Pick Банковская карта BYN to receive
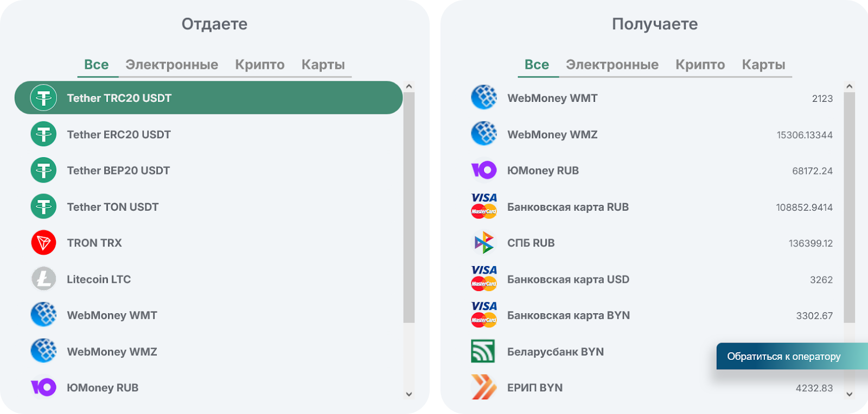This screenshot has width=868, height=414. tap(569, 315)
